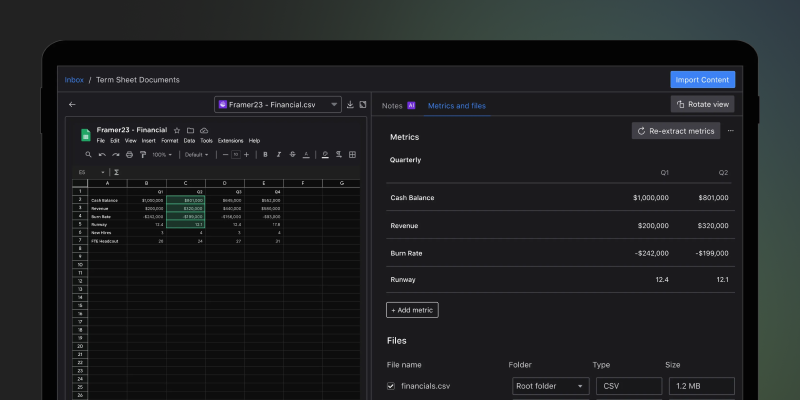Screen dimensions: 800x400
Task: Click the FTE Headcount cell in the sheet
Action: tap(107, 241)
